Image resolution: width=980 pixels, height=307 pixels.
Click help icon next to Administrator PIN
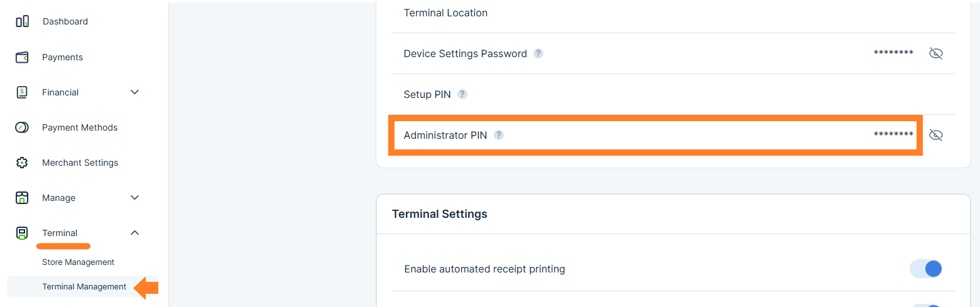point(499,135)
